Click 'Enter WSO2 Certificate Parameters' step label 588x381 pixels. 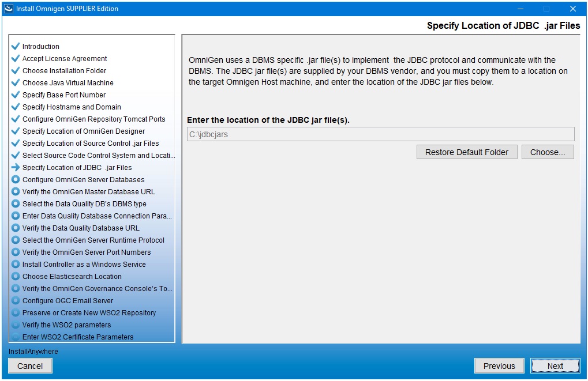click(x=78, y=337)
